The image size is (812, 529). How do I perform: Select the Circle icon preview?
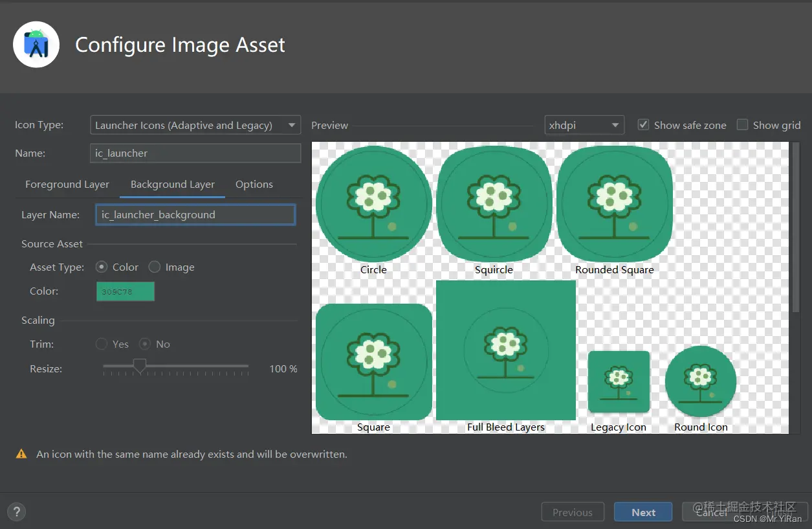click(373, 204)
